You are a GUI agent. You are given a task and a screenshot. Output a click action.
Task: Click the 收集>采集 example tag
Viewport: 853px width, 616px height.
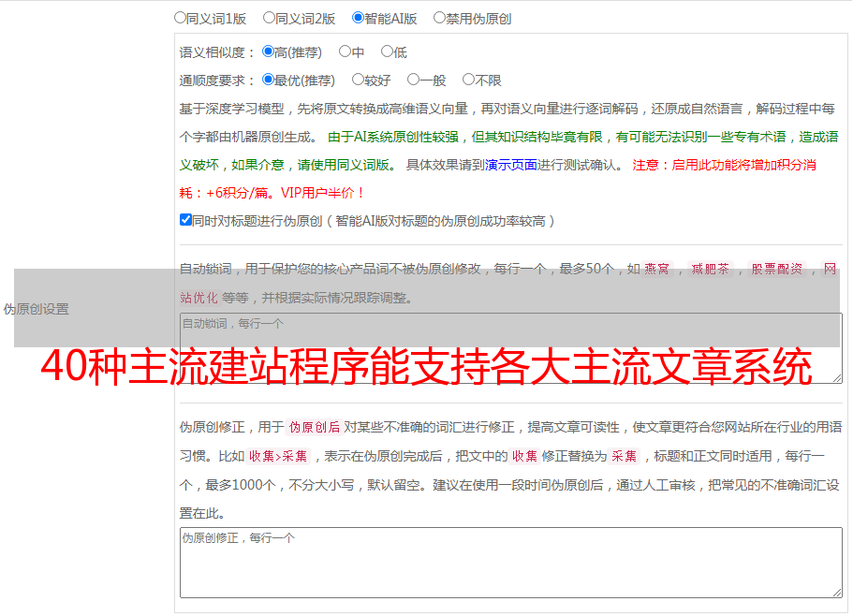point(278,456)
